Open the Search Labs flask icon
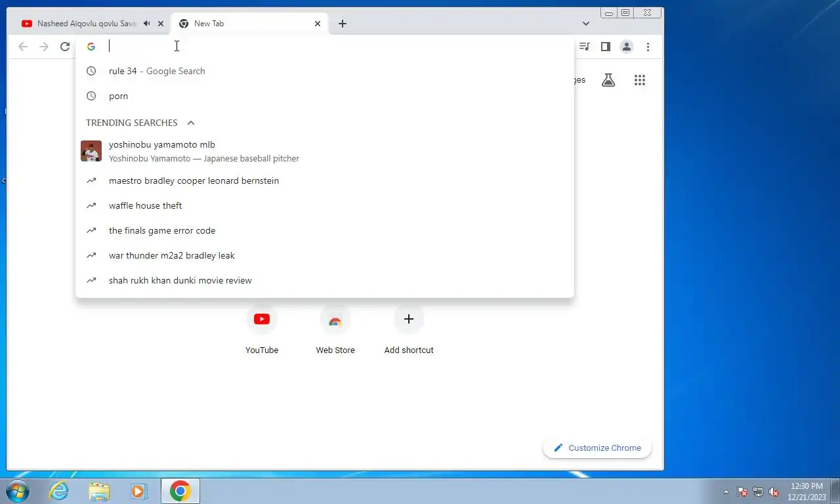This screenshot has height=504, width=840. [608, 80]
